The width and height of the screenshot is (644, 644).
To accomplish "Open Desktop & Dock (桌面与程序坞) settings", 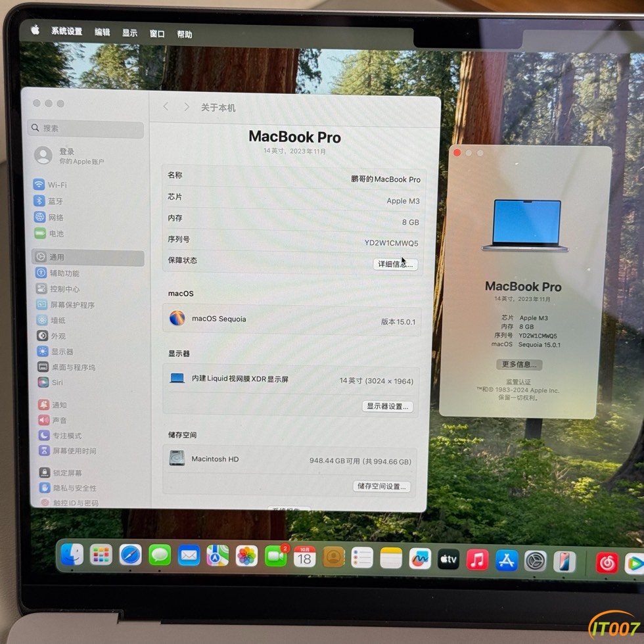I will coord(66,367).
